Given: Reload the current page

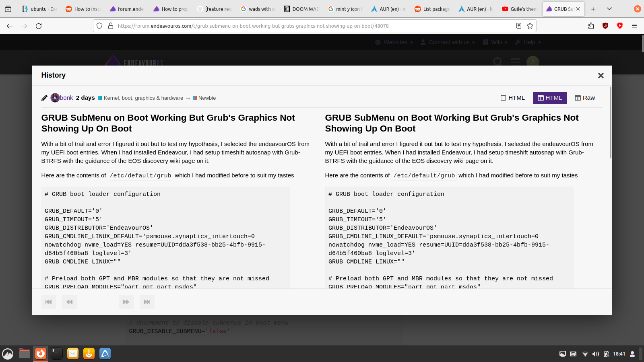Looking at the screenshot, I should point(39,26).
